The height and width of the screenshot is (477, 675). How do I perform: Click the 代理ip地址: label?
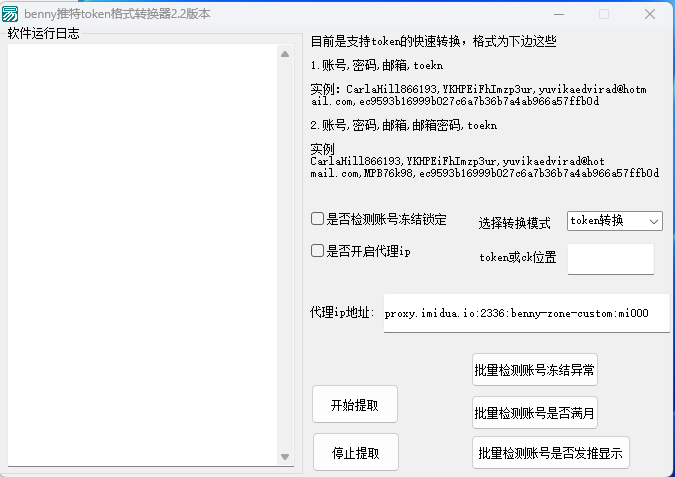coord(342,312)
